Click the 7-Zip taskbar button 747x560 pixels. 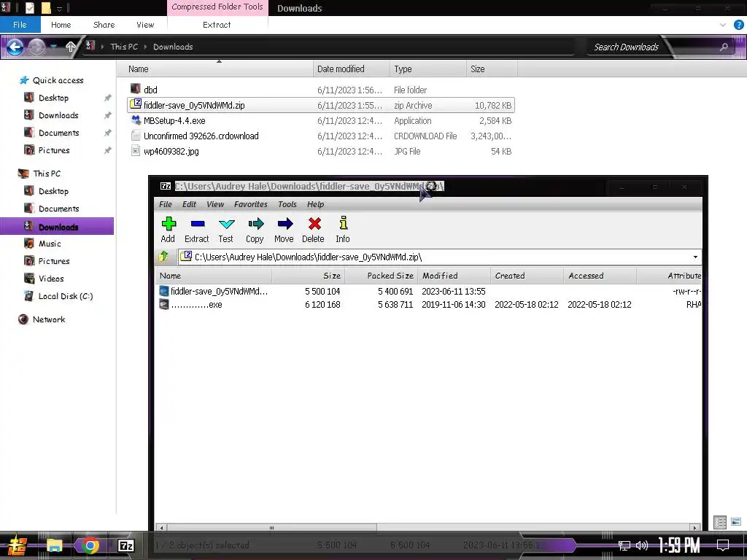[125, 545]
